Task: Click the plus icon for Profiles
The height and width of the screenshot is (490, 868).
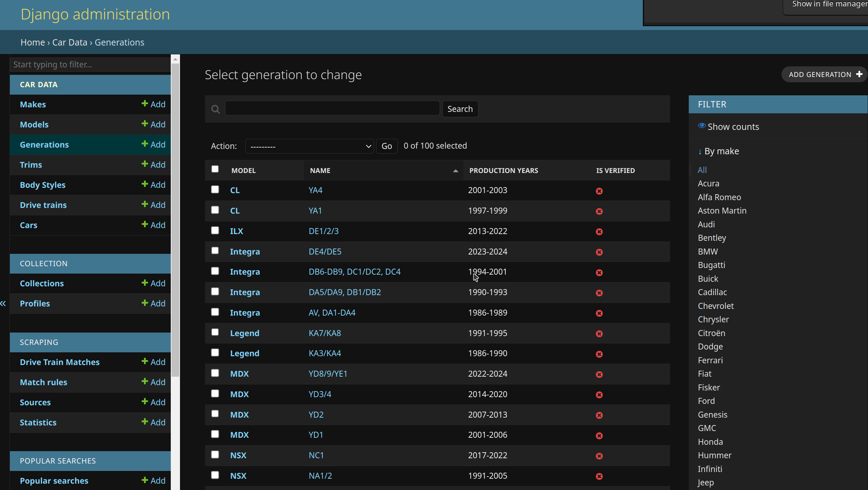Action: point(145,303)
